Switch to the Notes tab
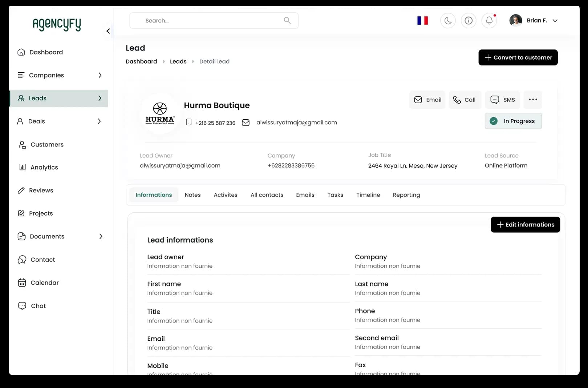 click(192, 195)
